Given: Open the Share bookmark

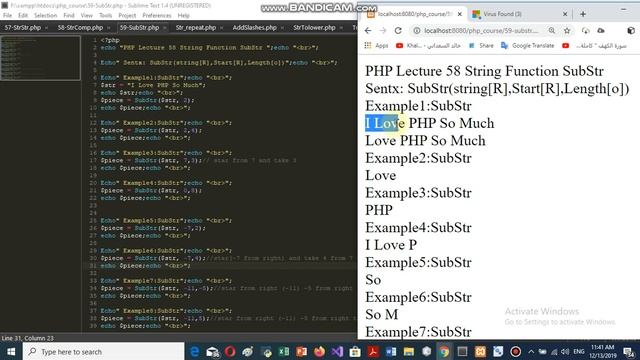Looking at the screenshot, I should (481, 46).
